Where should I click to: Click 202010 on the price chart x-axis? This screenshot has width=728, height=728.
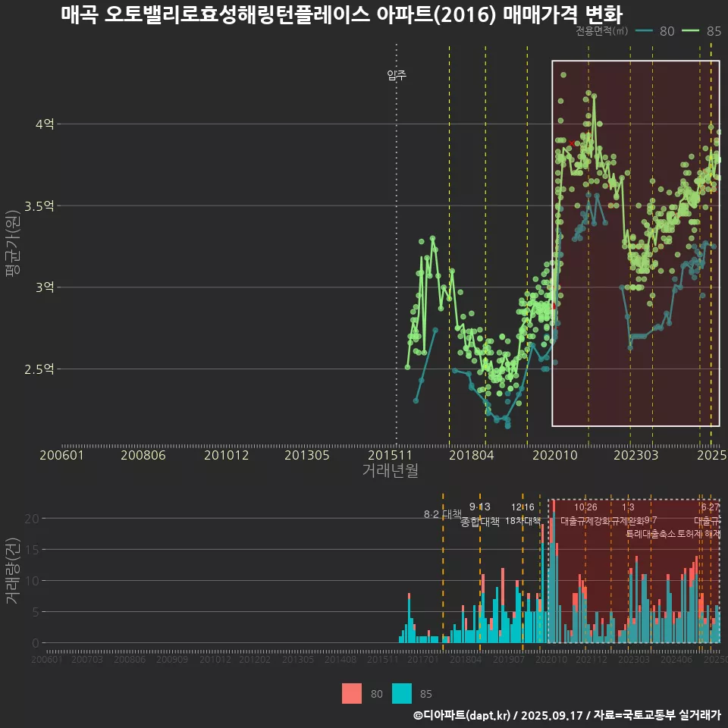pyautogui.click(x=555, y=455)
